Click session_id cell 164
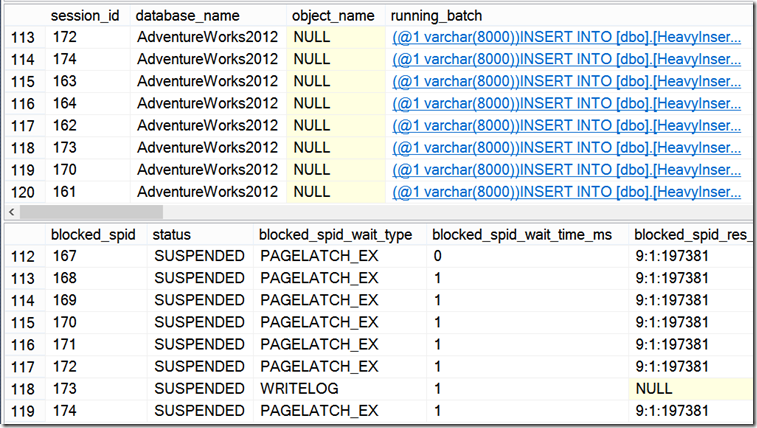This screenshot has height=428, width=757. pos(87,104)
